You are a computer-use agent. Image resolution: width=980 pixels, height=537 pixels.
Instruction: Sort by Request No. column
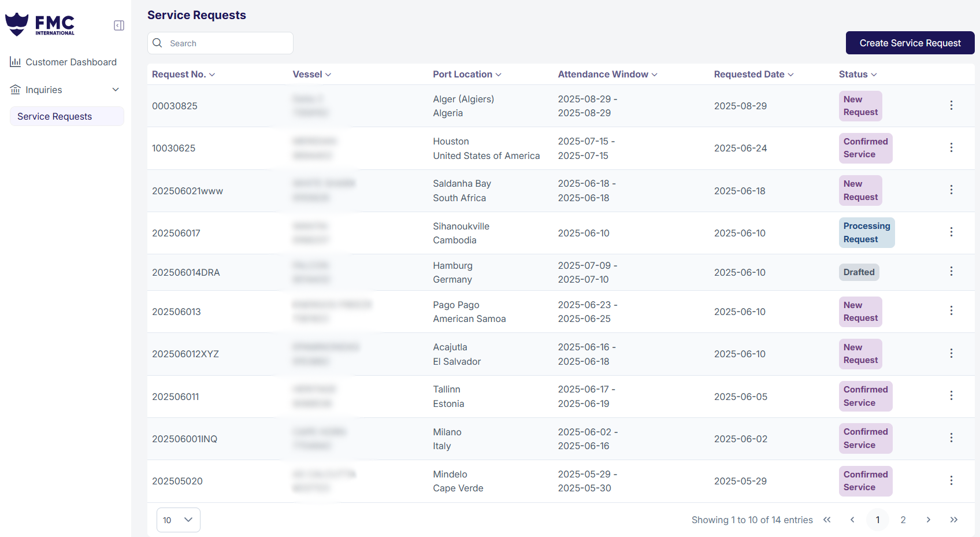click(183, 75)
